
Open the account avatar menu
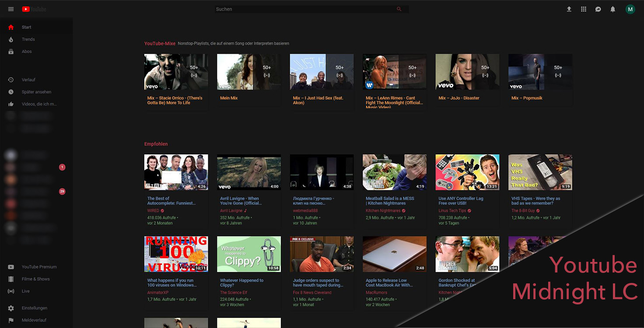point(630,9)
